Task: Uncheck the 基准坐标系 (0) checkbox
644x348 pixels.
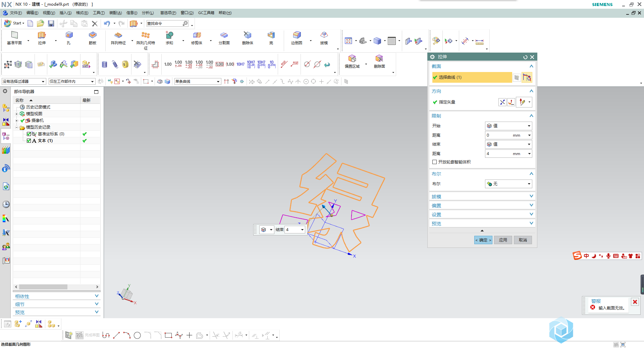Action: pyautogui.click(x=29, y=134)
